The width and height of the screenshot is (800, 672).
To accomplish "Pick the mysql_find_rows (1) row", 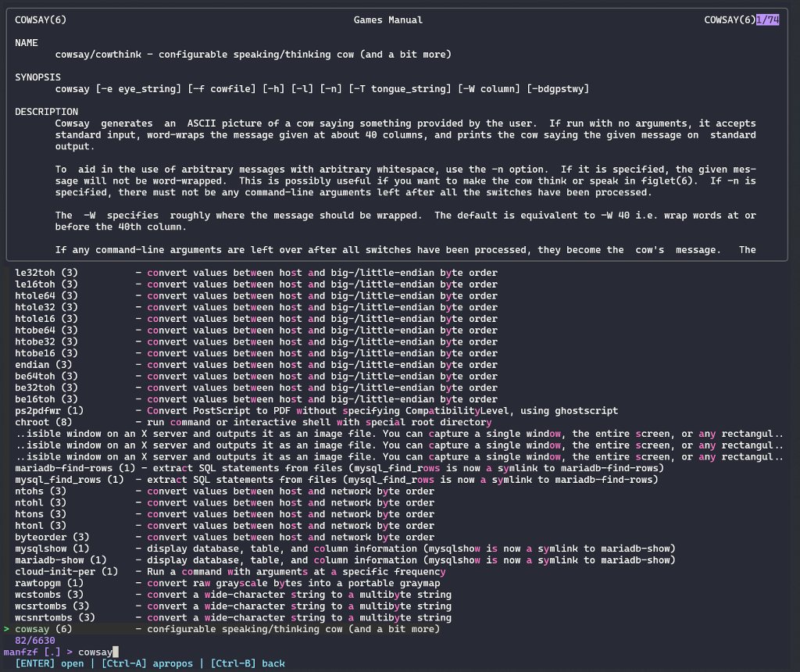I will click(337, 480).
